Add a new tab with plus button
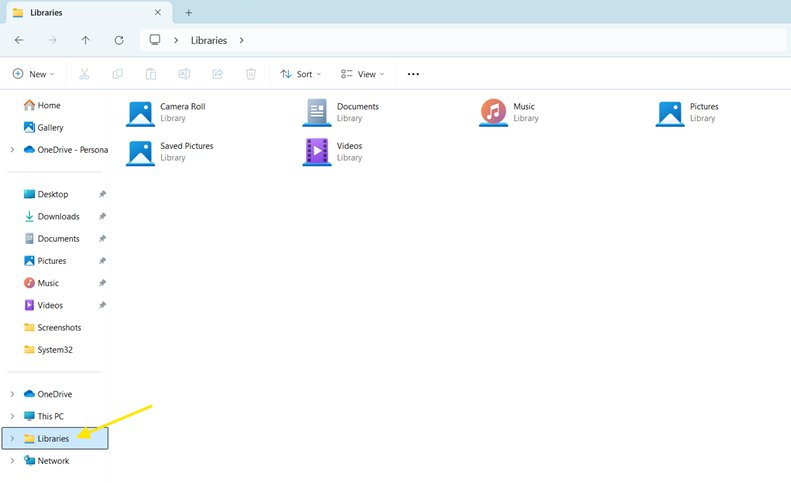 tap(188, 13)
